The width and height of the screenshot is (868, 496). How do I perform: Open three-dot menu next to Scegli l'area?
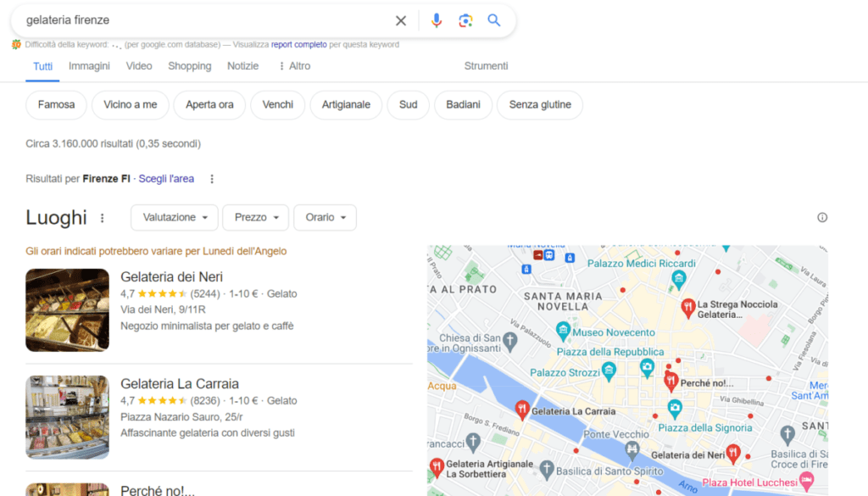click(x=211, y=179)
